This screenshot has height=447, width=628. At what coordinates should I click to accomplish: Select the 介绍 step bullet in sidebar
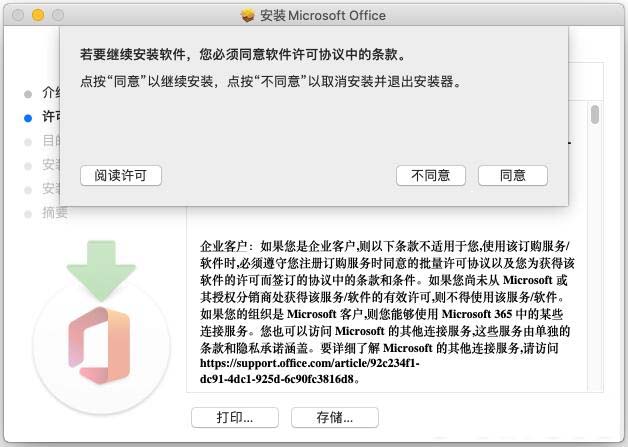pos(28,94)
